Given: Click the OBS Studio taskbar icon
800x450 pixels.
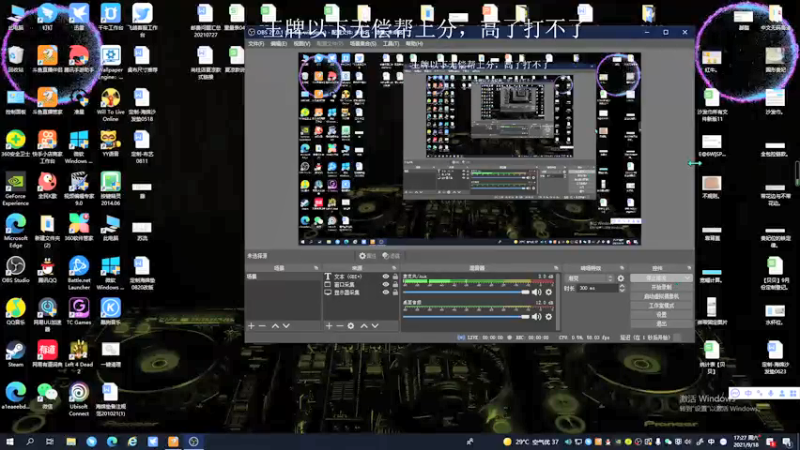Looking at the screenshot, I should click(193, 441).
